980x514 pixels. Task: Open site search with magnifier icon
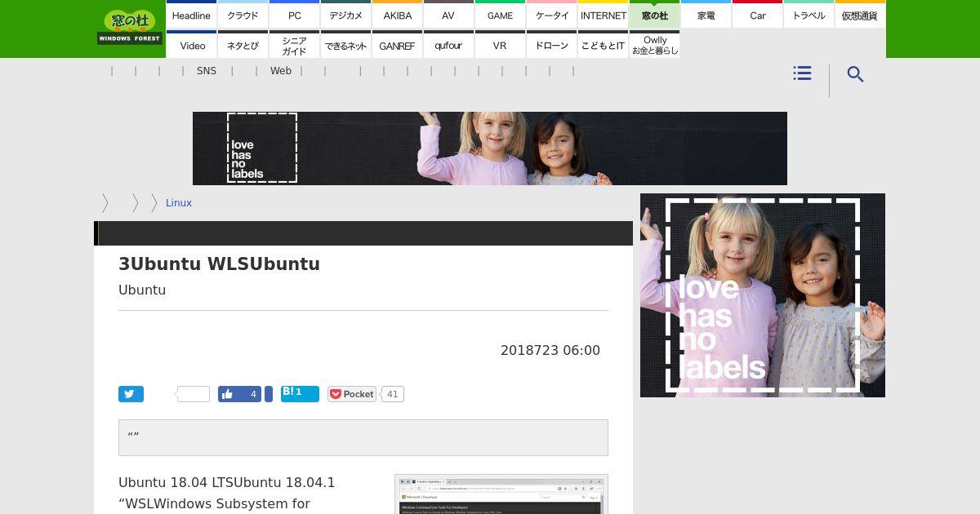[x=855, y=74]
